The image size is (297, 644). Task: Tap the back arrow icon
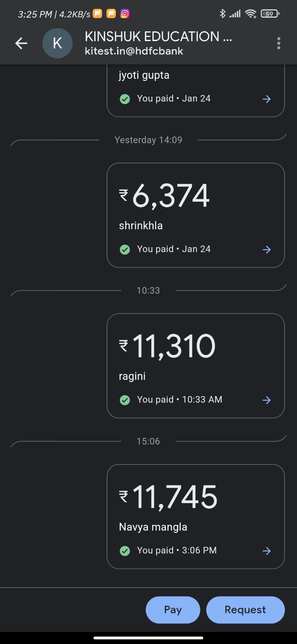click(x=21, y=43)
